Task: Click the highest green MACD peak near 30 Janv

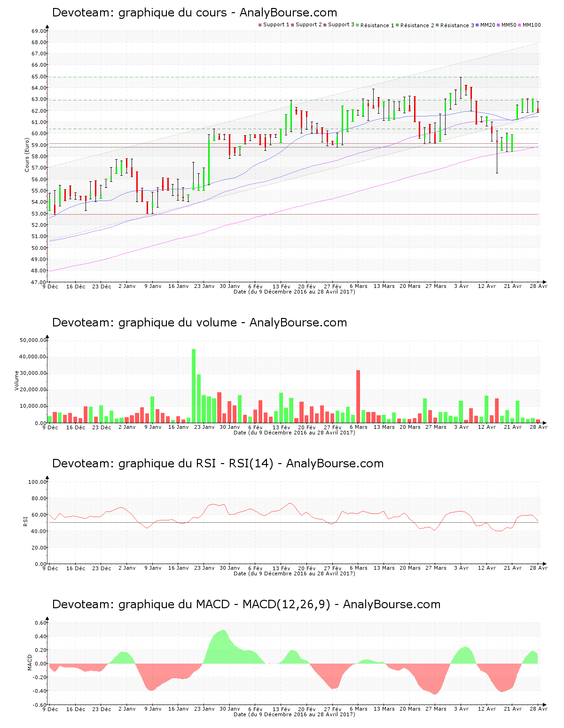Action: (x=223, y=647)
